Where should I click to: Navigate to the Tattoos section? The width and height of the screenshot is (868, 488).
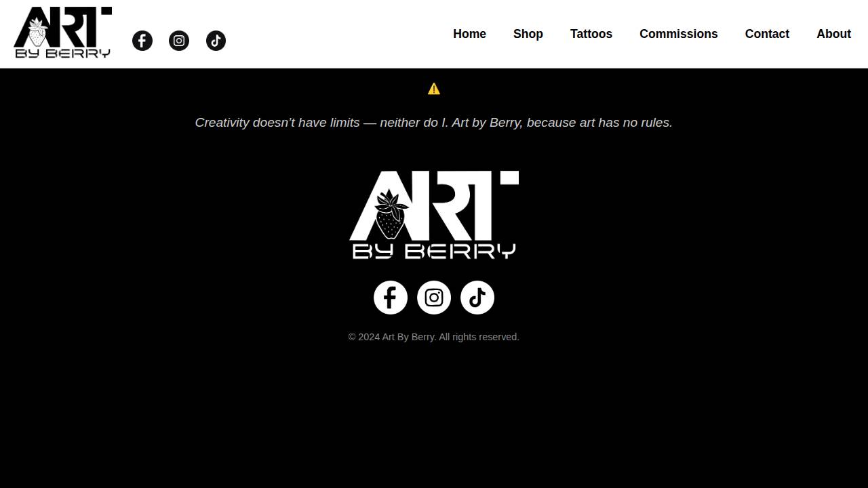(x=591, y=34)
